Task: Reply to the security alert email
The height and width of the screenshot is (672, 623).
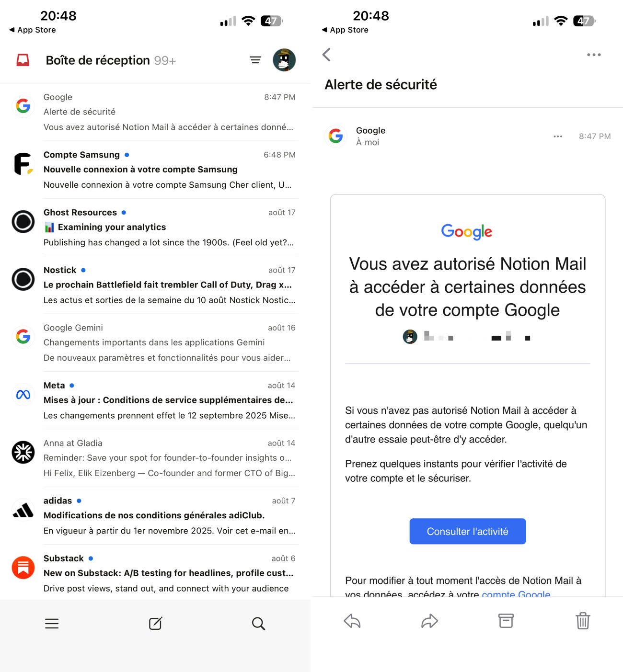Action: pos(352,621)
